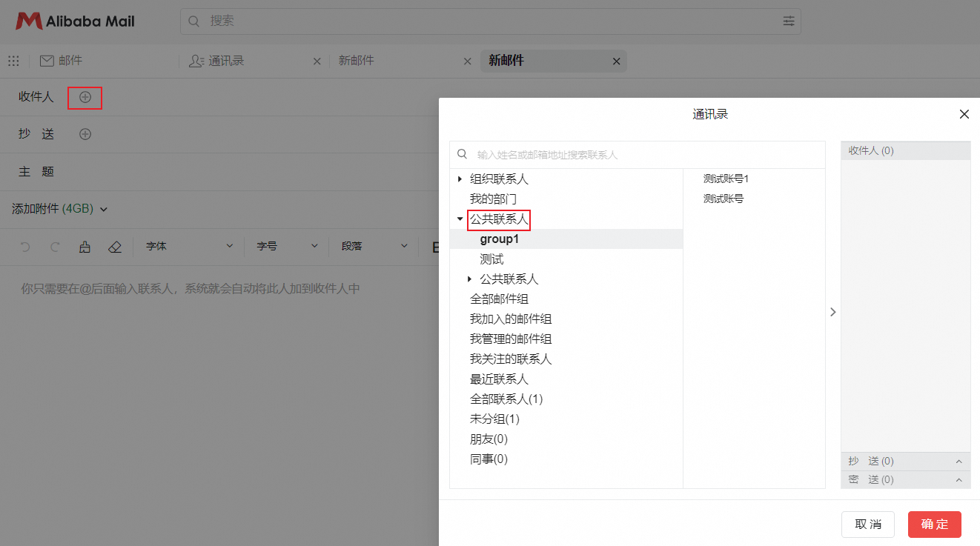The height and width of the screenshot is (546, 980).
Task: Switch to the 通讯录 tab in tab bar
Action: click(x=216, y=61)
